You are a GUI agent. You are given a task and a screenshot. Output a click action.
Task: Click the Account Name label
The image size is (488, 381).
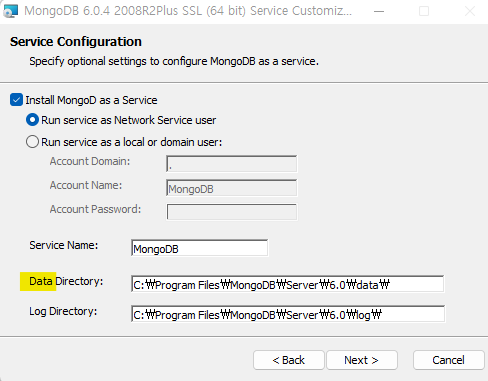tap(86, 185)
